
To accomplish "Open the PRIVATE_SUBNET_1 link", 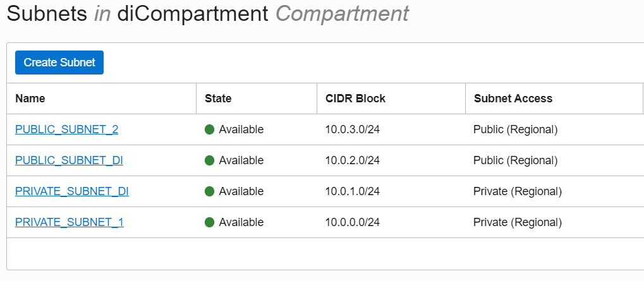I will coord(70,222).
